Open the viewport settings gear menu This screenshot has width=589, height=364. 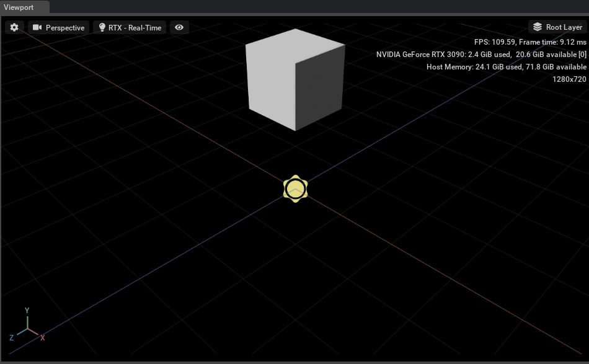click(x=14, y=27)
